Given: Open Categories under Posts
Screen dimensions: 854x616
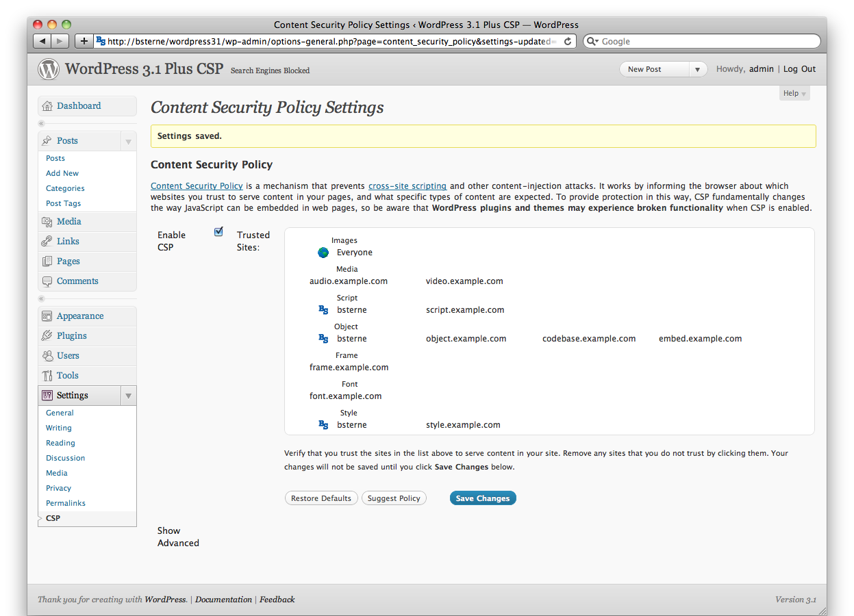Looking at the screenshot, I should coord(65,188).
